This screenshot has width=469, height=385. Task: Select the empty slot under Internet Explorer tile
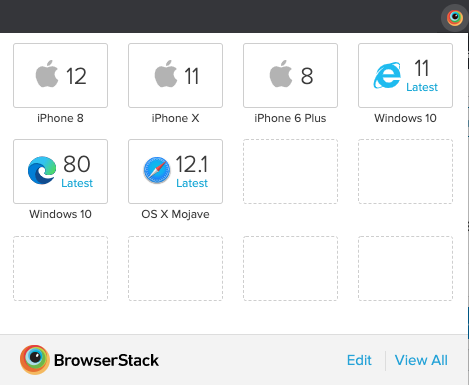tap(405, 171)
